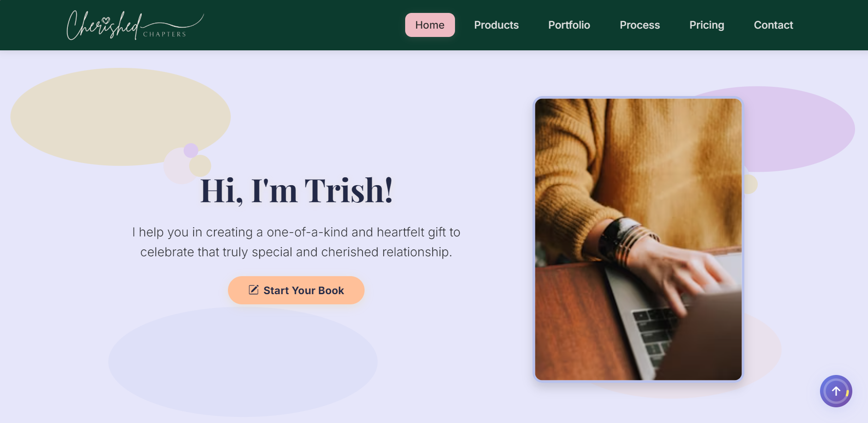
Task: Click the purple circle in the up-arrow button
Action: [835, 391]
